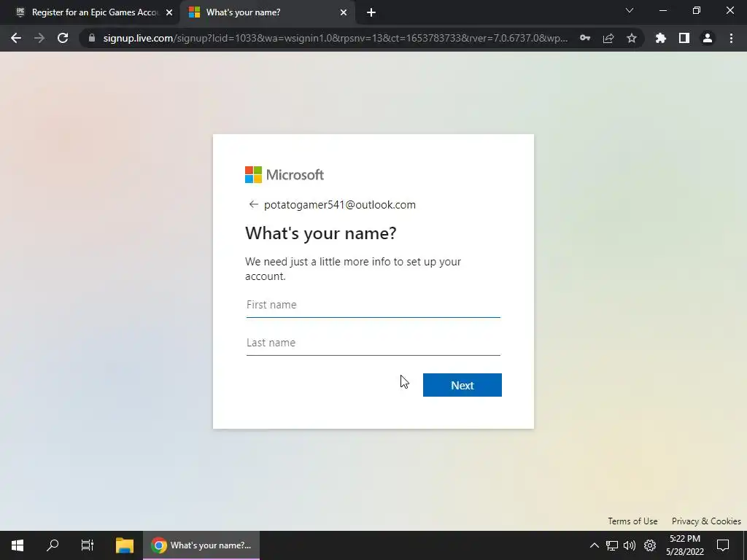Open the saved passwords key icon
This screenshot has height=560, width=747.
[x=585, y=38]
